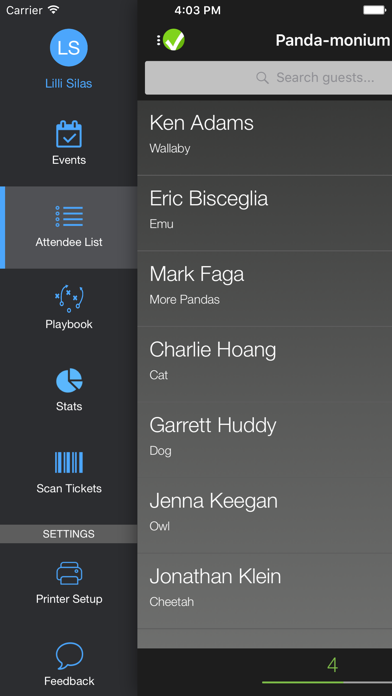Open Lilli Silas profile name
The height and width of the screenshot is (696, 392).
click(69, 83)
